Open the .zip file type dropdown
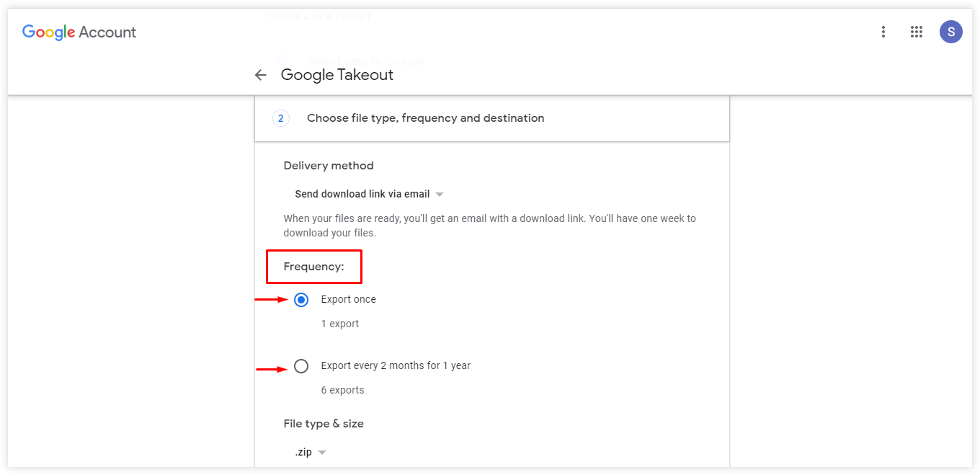This screenshot has width=980, height=475. click(311, 453)
